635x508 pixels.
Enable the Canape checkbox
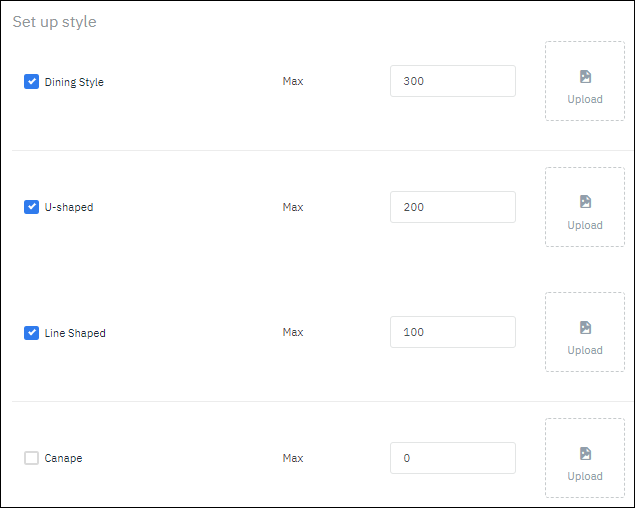pos(31,458)
